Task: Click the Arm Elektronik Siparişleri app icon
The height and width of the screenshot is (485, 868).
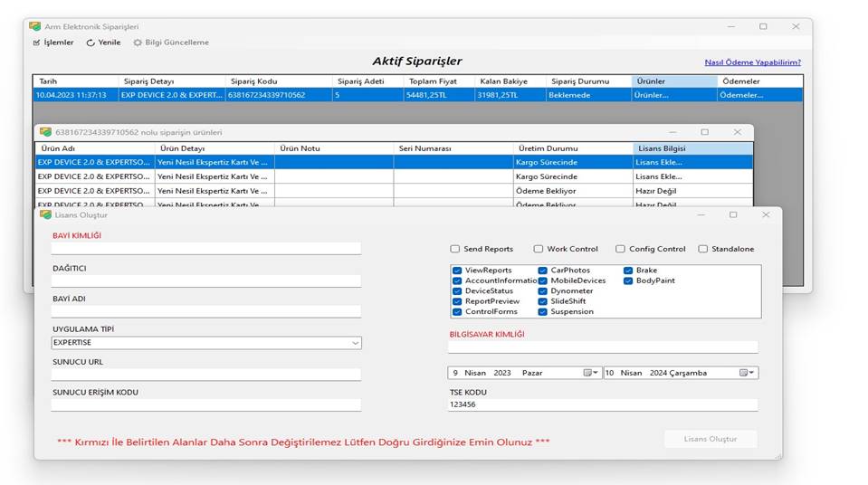Action: [x=34, y=26]
